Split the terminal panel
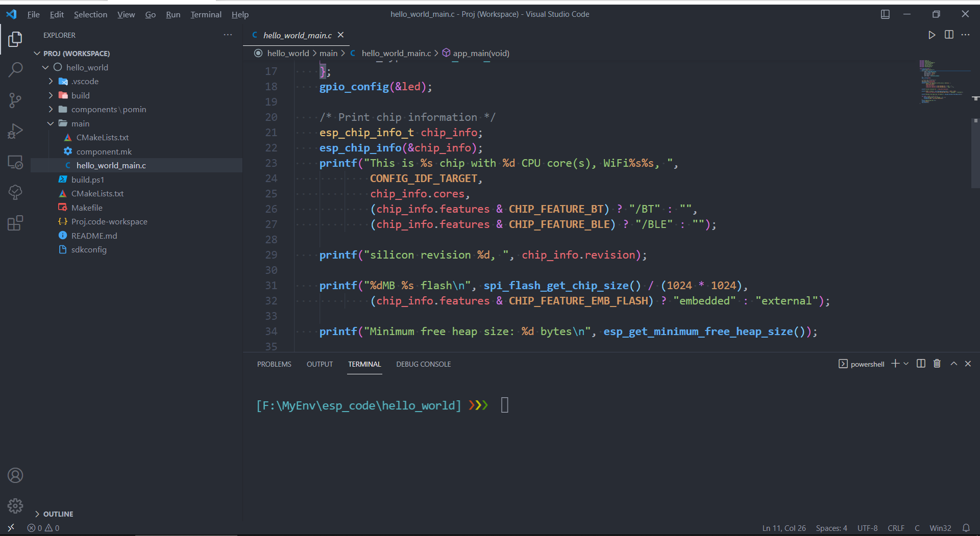This screenshot has height=536, width=980. click(x=921, y=364)
